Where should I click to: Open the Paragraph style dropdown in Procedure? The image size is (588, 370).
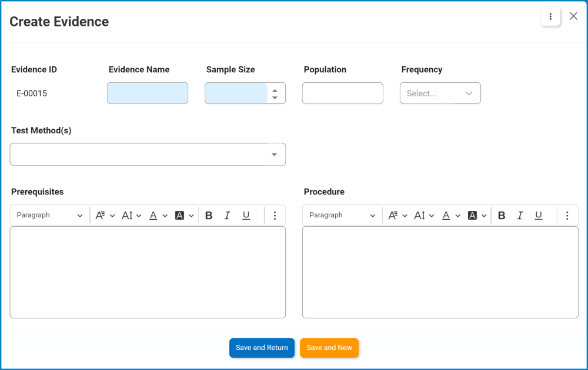coord(342,215)
